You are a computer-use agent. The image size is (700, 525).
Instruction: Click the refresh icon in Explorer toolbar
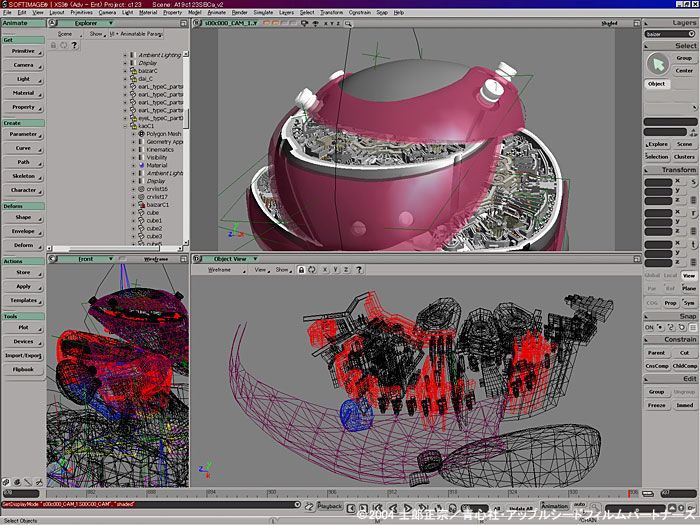(x=63, y=45)
